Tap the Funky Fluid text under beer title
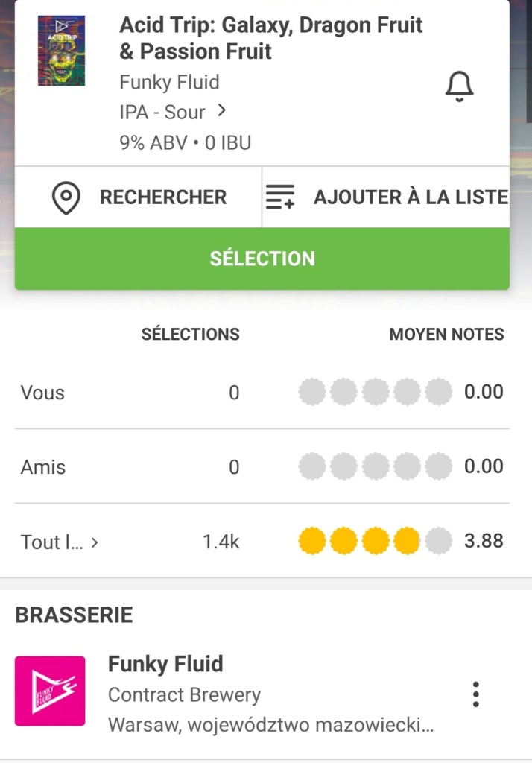 coord(169,82)
